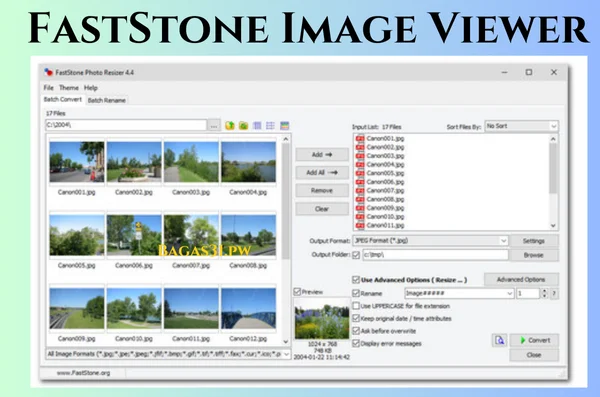Open the All Image Formats filter dropdown
The image size is (600, 397).
(x=168, y=354)
